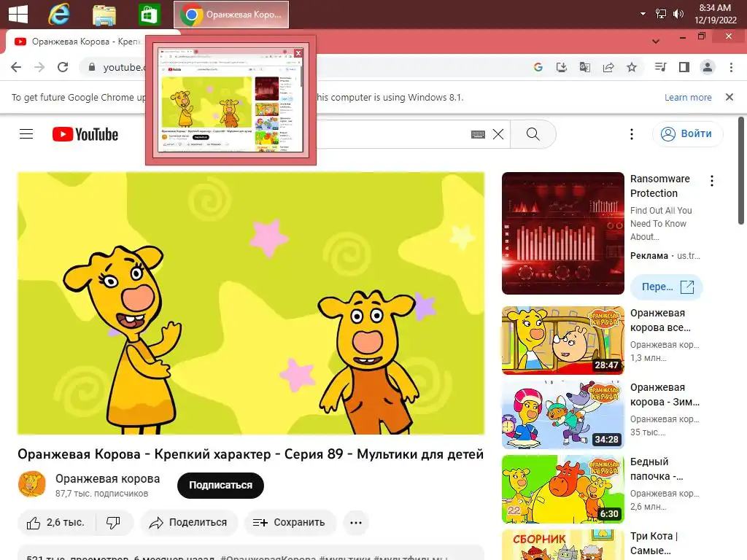Go back to the previous page
747x560 pixels.
[x=16, y=67]
